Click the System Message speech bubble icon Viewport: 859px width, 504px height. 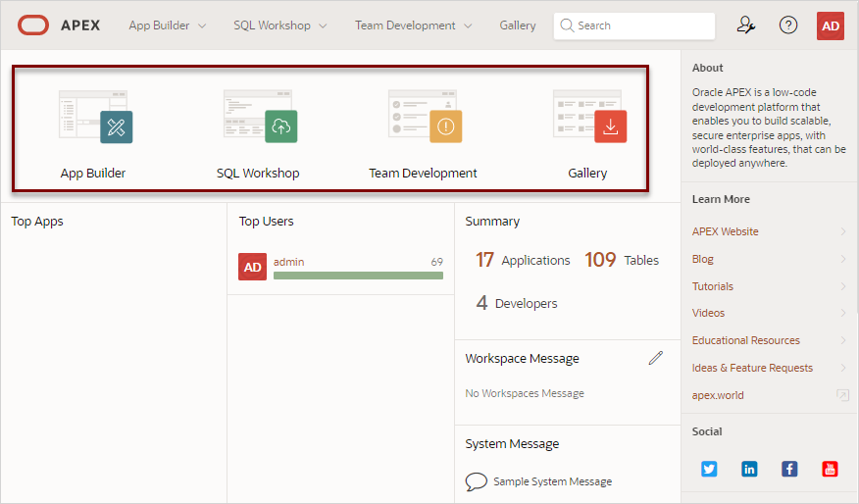click(x=476, y=481)
